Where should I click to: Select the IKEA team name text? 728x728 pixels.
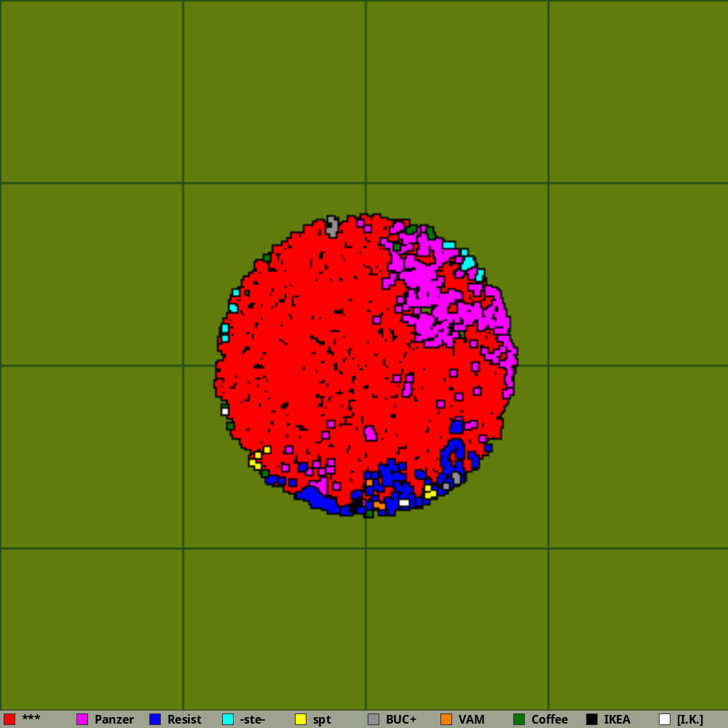[617, 719]
